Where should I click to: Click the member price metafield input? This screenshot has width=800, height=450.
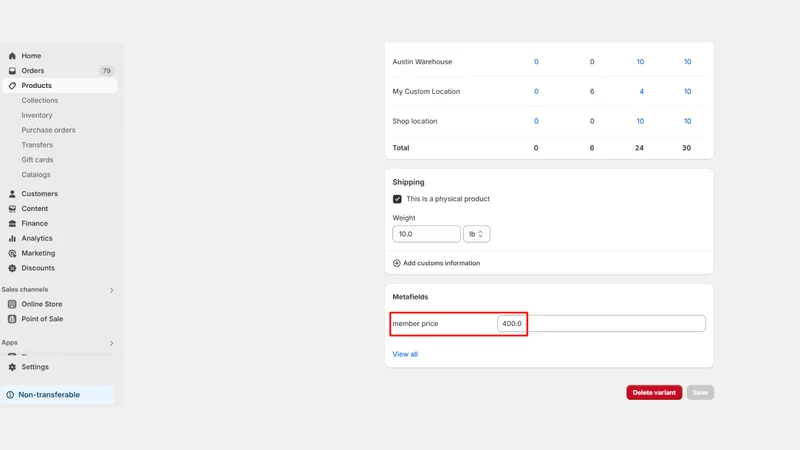[x=602, y=323]
